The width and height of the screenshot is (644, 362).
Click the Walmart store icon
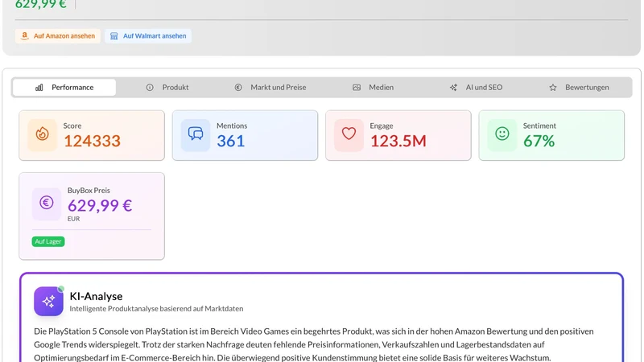click(114, 36)
